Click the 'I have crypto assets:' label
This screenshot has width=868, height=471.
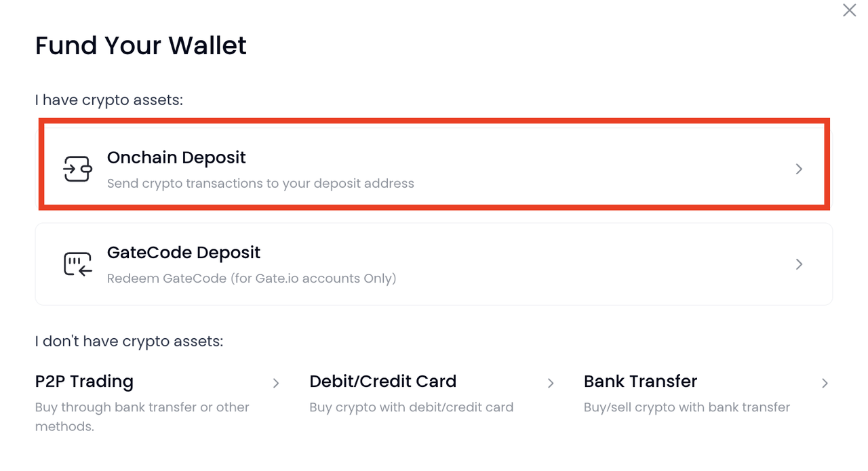[x=109, y=100]
